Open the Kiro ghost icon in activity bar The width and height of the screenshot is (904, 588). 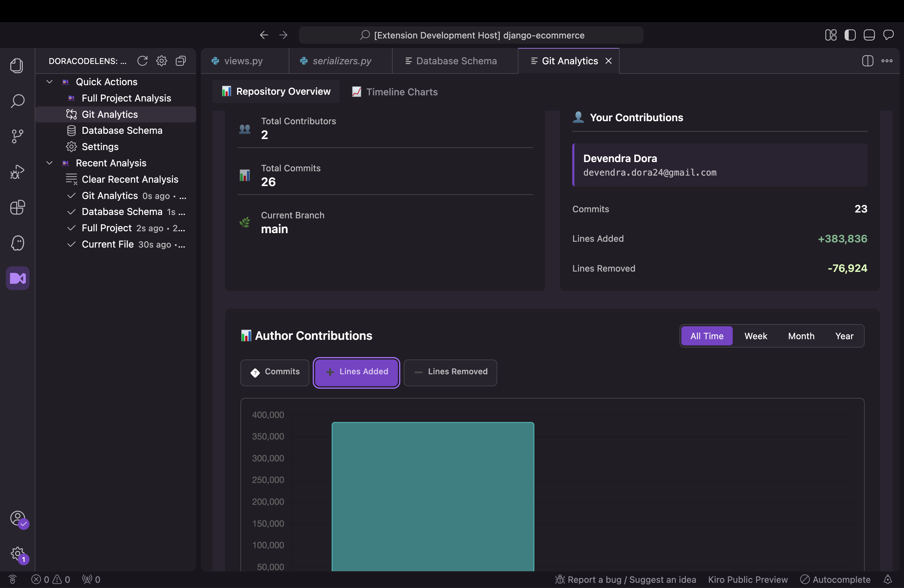point(18,243)
